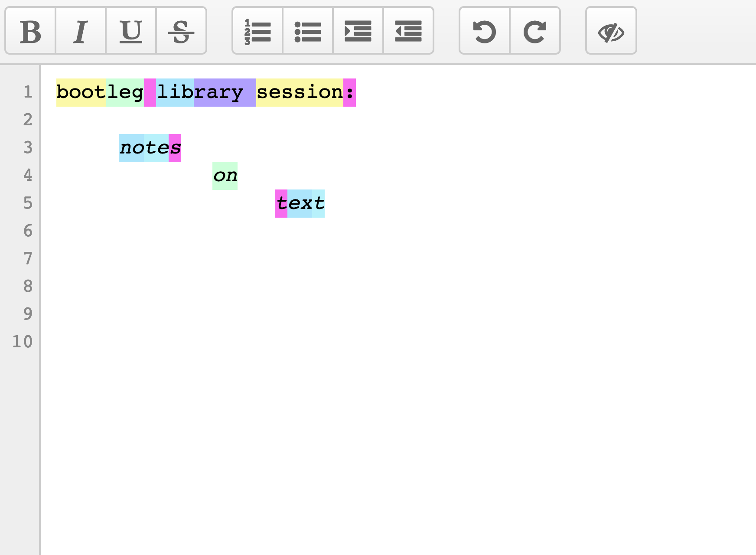Undo the last change

point(485,31)
